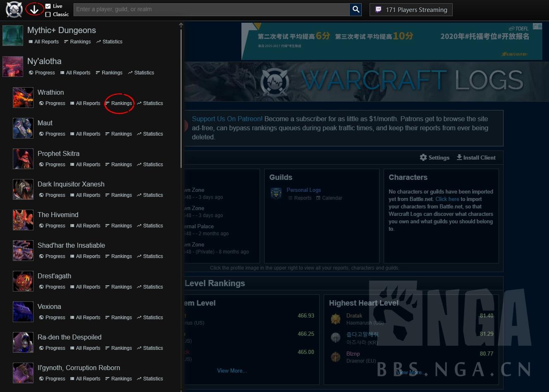Open Ra-den the Despoiled All Reports

click(85, 348)
